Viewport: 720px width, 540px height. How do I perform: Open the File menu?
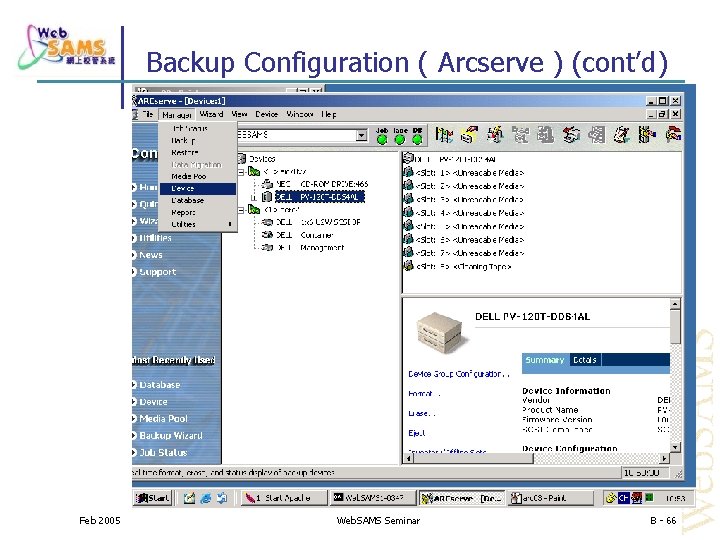[x=148, y=114]
